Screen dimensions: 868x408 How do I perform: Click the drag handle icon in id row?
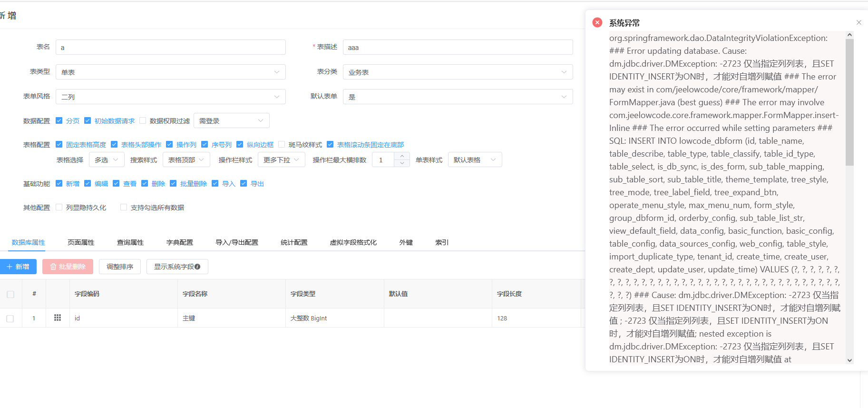[58, 318]
